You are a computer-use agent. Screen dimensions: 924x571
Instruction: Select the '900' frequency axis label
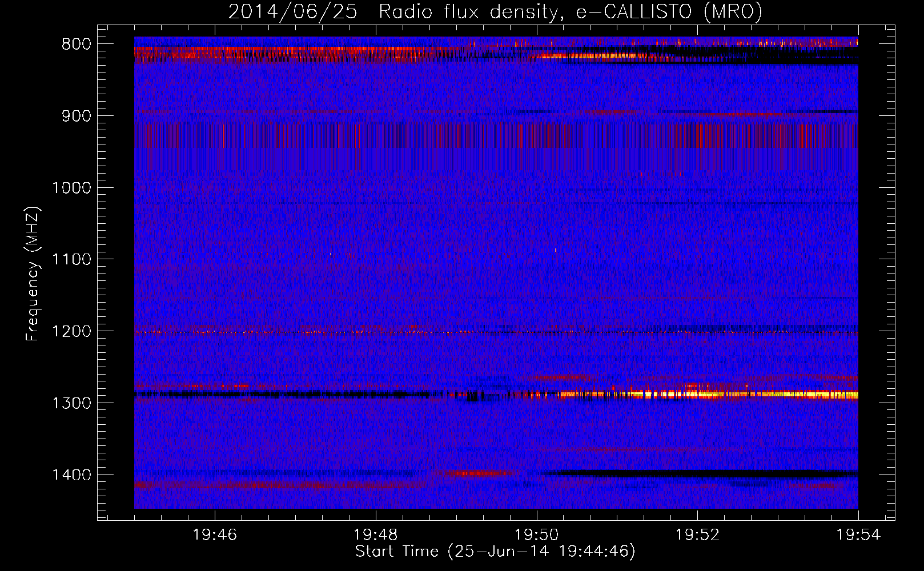76,116
